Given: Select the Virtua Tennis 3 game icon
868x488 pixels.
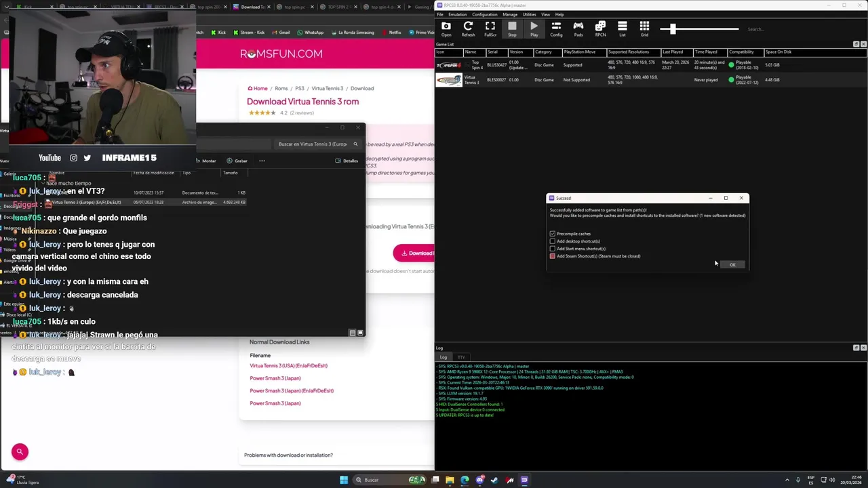Looking at the screenshot, I should [448, 80].
